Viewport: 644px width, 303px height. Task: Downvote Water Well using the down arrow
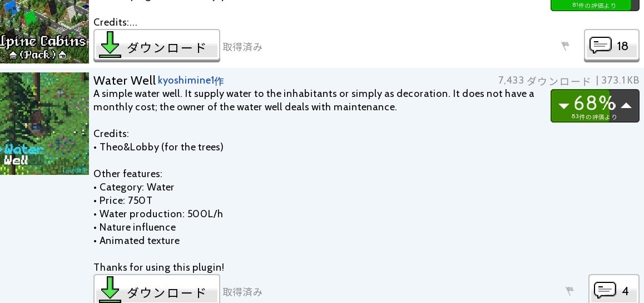pyautogui.click(x=564, y=106)
